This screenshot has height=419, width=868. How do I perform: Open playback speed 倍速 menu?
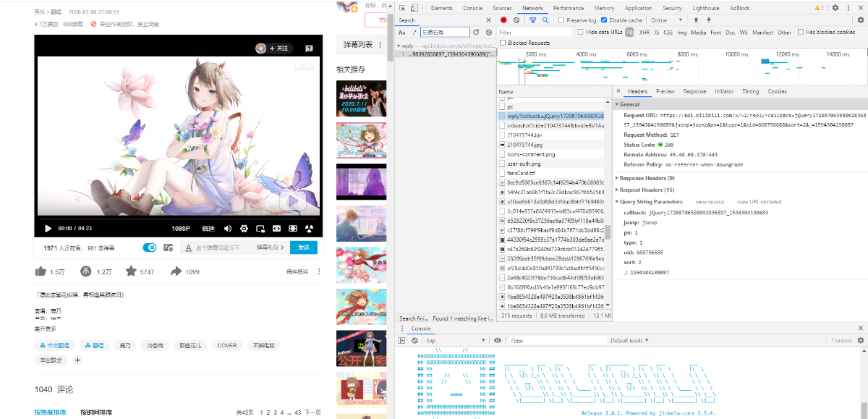(208, 228)
